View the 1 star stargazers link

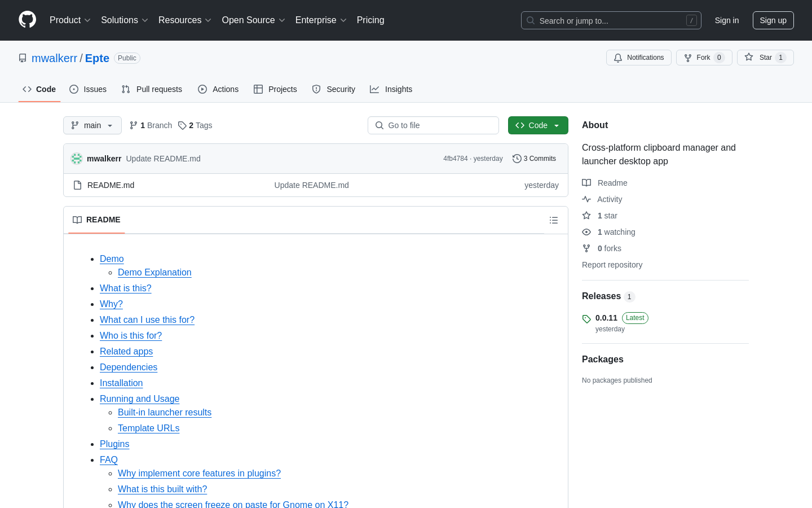(x=600, y=216)
